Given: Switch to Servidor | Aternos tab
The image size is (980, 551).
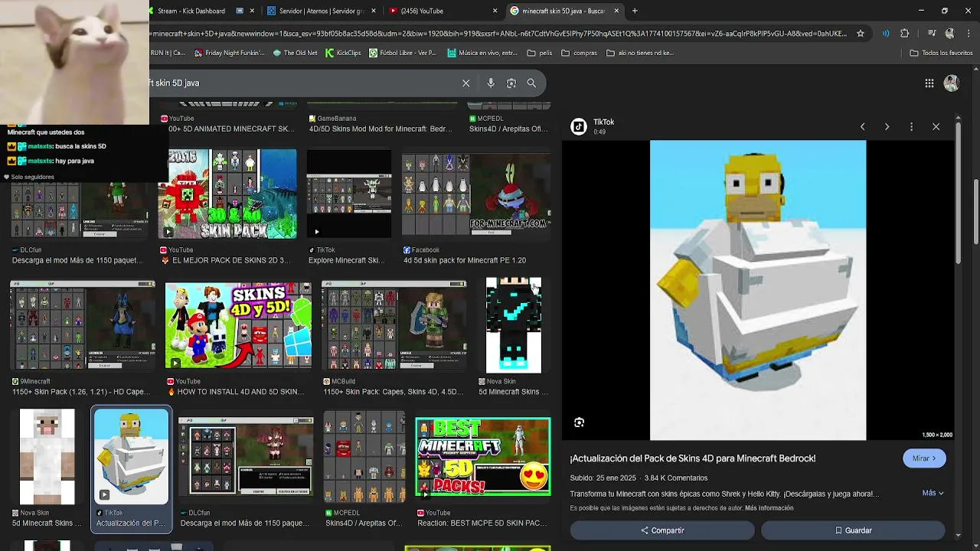Looking at the screenshot, I should coord(322,11).
